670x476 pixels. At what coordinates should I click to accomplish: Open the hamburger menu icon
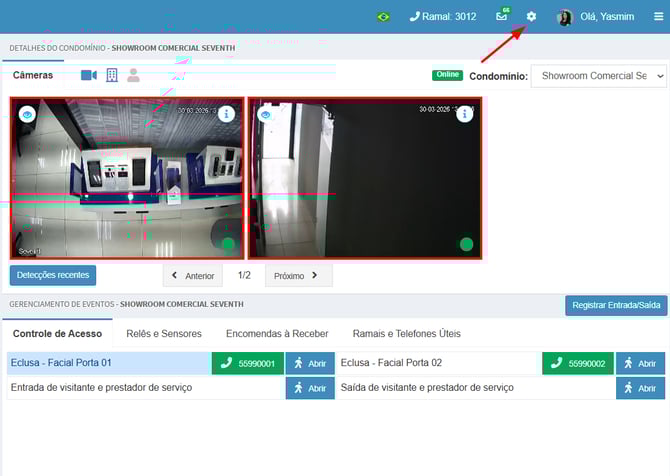pyautogui.click(x=657, y=17)
